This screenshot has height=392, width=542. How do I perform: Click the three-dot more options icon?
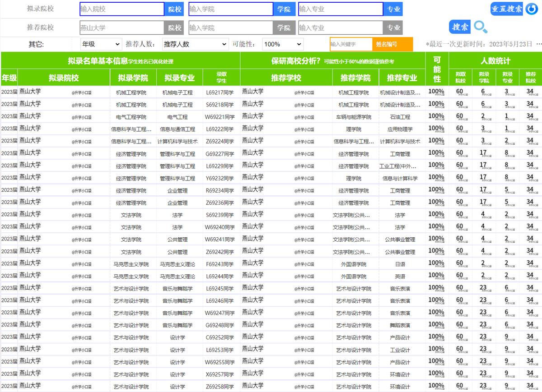pyautogui.click(x=538, y=44)
